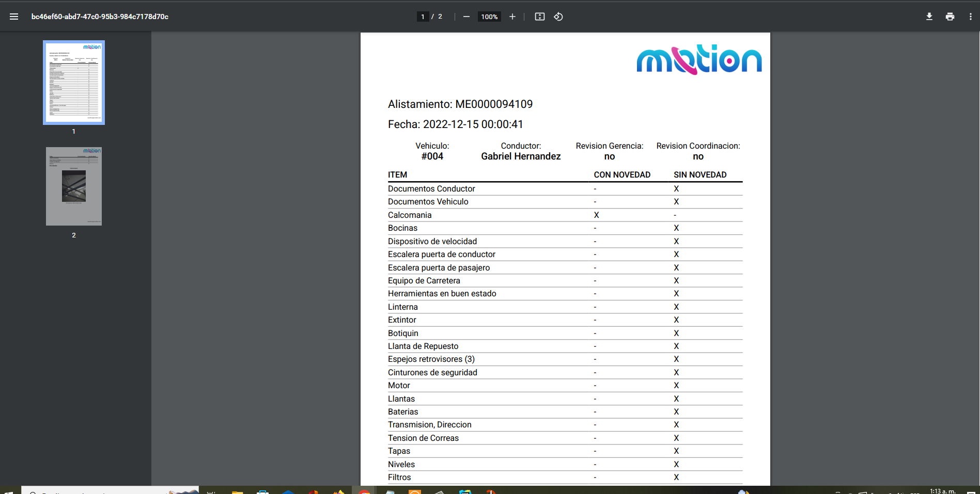Toggle the sidebar with the hamburger menu
The height and width of the screenshot is (494, 980).
tap(14, 17)
